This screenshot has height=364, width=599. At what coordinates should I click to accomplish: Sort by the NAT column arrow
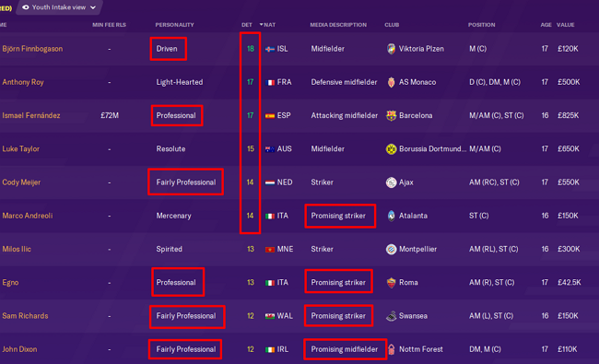pyautogui.click(x=262, y=25)
